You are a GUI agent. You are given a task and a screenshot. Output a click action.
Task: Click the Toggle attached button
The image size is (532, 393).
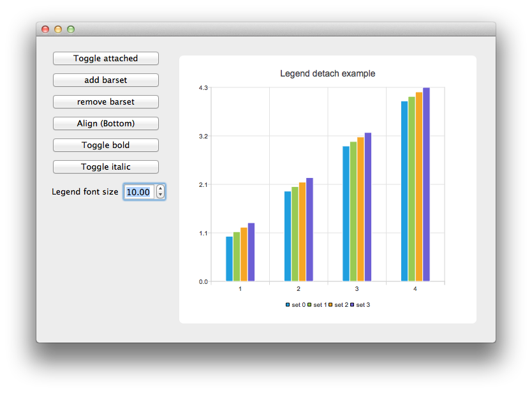coord(105,59)
